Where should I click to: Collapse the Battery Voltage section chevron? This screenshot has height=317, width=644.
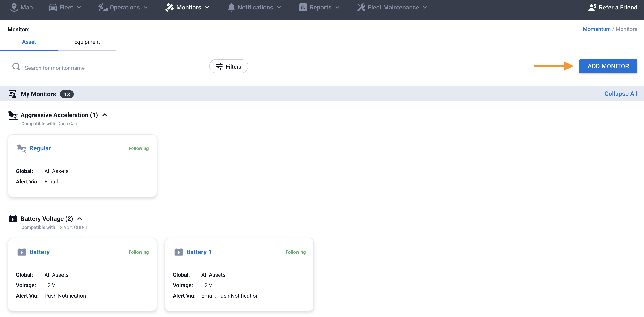tap(80, 218)
